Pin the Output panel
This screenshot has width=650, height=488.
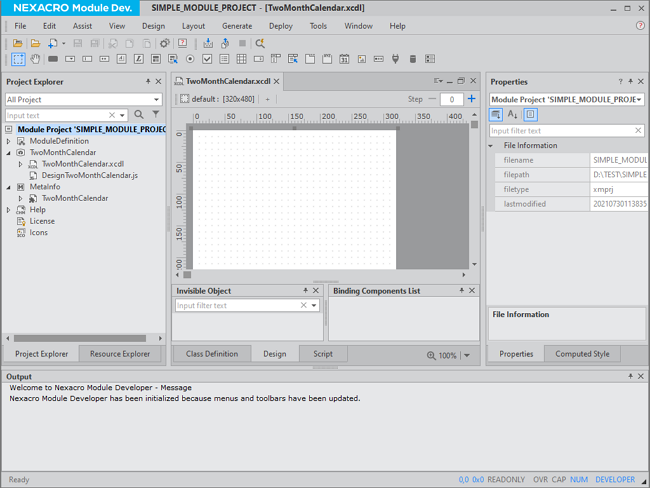pyautogui.click(x=630, y=377)
